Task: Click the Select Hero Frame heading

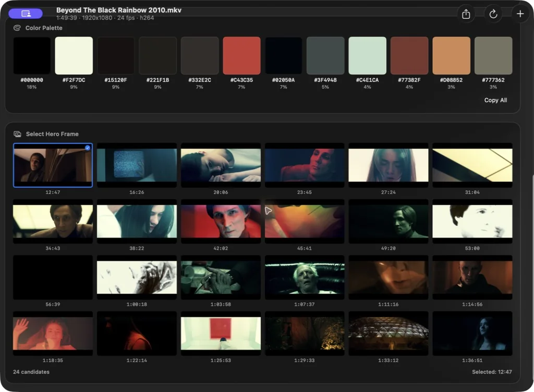Action: [x=52, y=134]
